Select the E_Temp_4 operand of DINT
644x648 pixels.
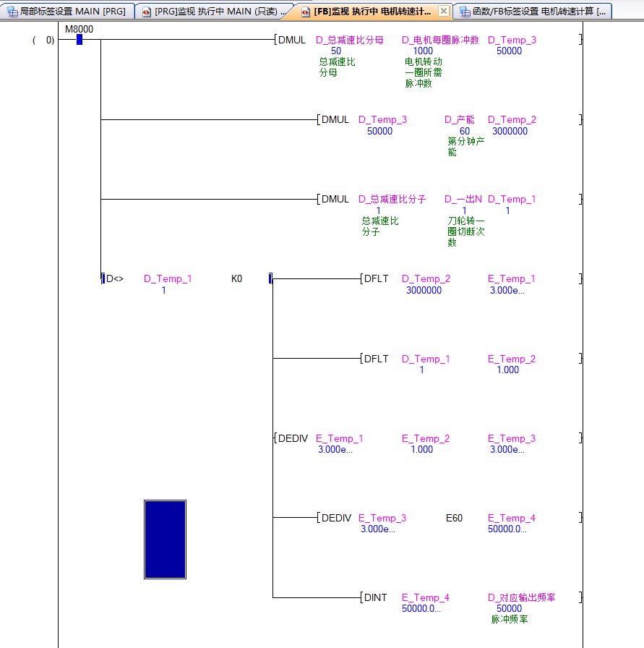point(425,597)
